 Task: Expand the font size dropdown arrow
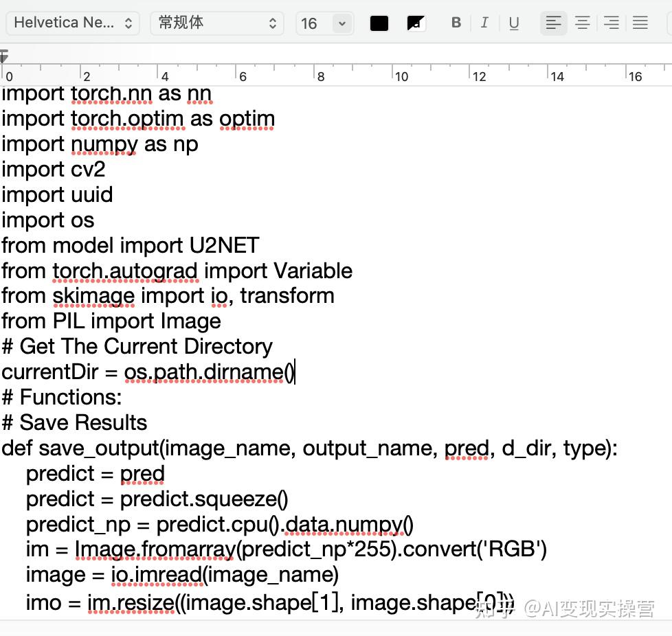click(x=342, y=23)
